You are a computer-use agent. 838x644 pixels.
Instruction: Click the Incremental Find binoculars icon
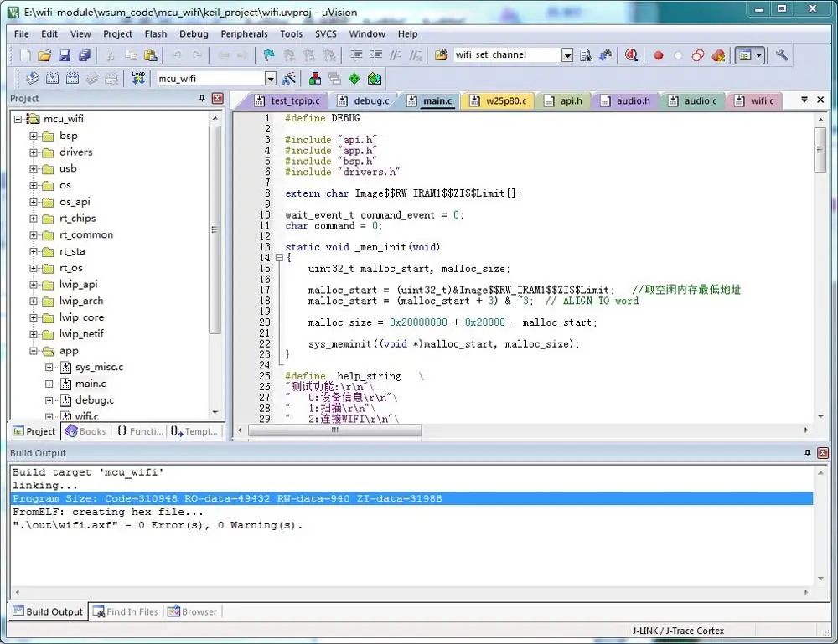click(606, 55)
